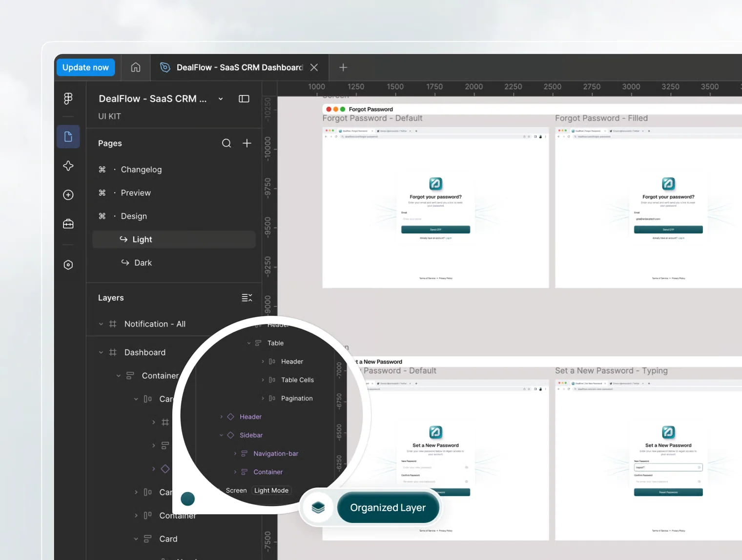Viewport: 742px width, 560px height.
Task: Select the Sidebar component layer
Action: (251, 435)
